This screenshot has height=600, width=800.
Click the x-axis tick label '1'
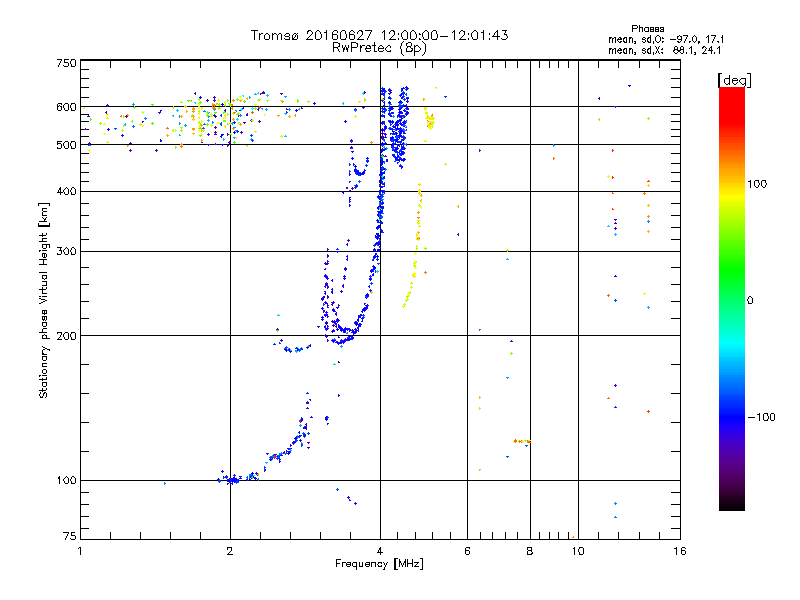coord(80,551)
